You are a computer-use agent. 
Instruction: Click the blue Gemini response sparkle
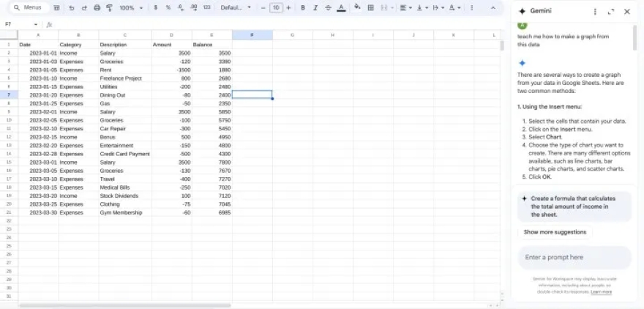[x=522, y=63]
